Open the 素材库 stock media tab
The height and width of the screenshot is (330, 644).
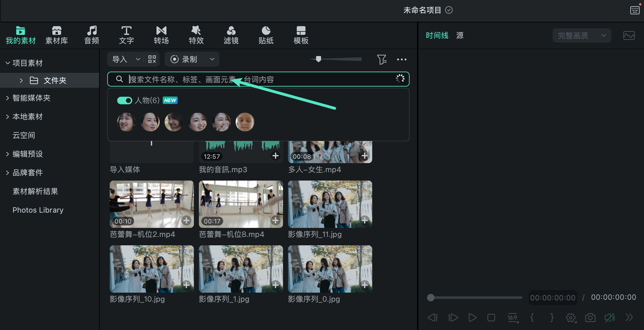[56, 35]
